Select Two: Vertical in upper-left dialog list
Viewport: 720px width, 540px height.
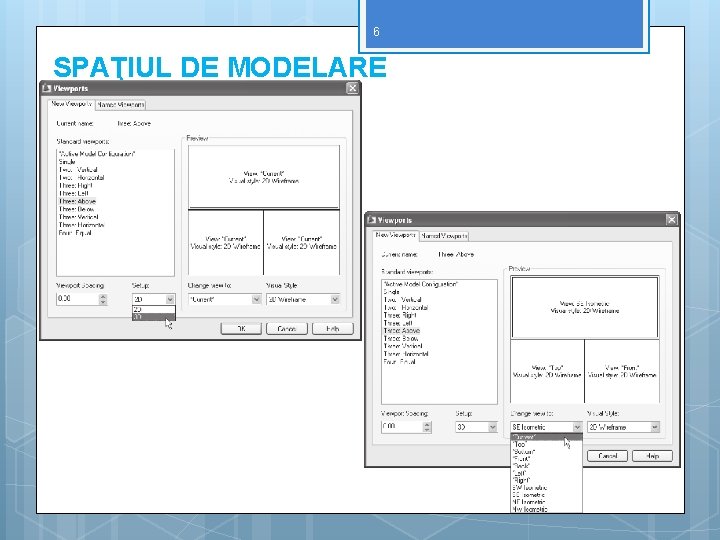78,169
